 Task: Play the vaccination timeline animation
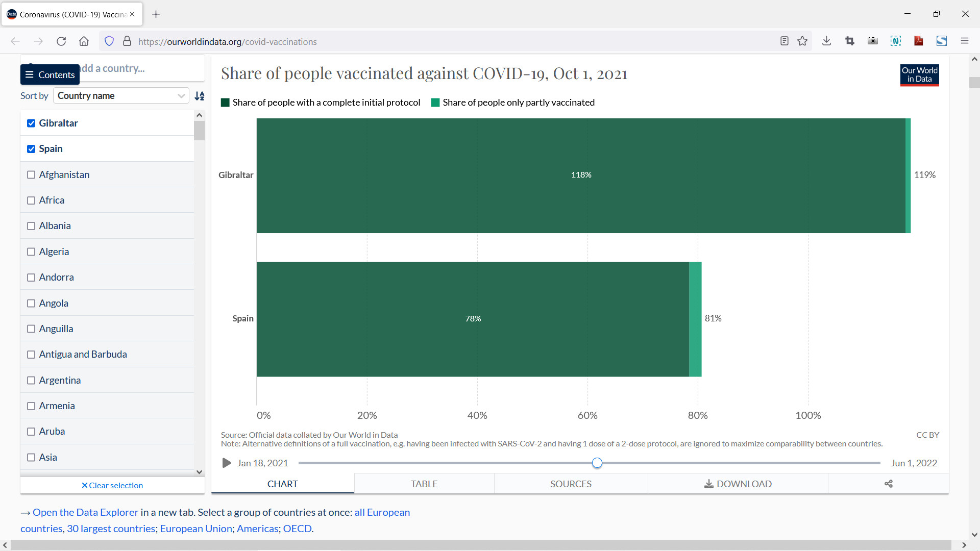tap(227, 463)
